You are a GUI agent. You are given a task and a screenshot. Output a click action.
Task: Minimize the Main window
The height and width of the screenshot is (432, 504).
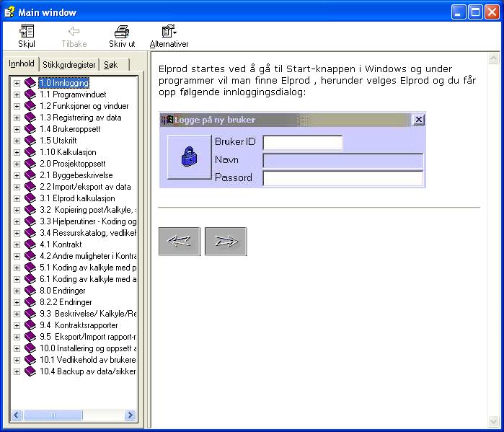pos(458,12)
